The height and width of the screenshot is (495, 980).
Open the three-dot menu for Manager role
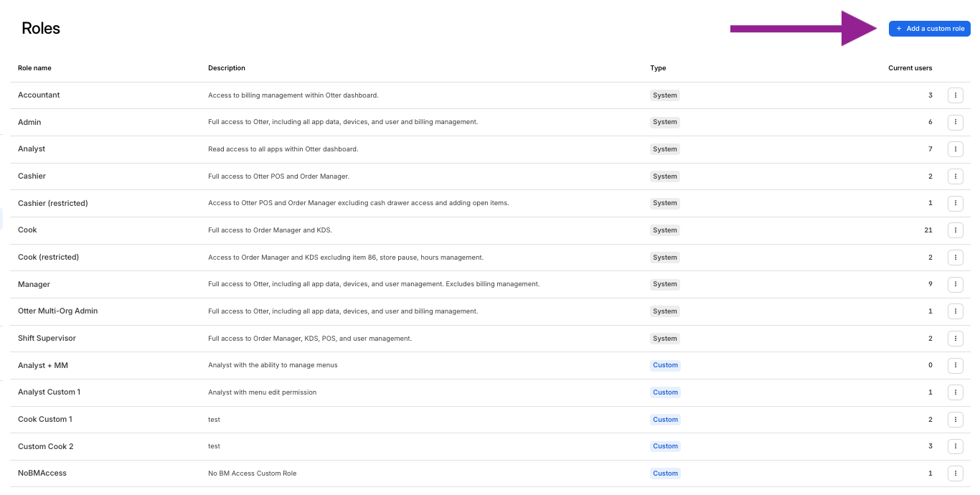point(955,285)
